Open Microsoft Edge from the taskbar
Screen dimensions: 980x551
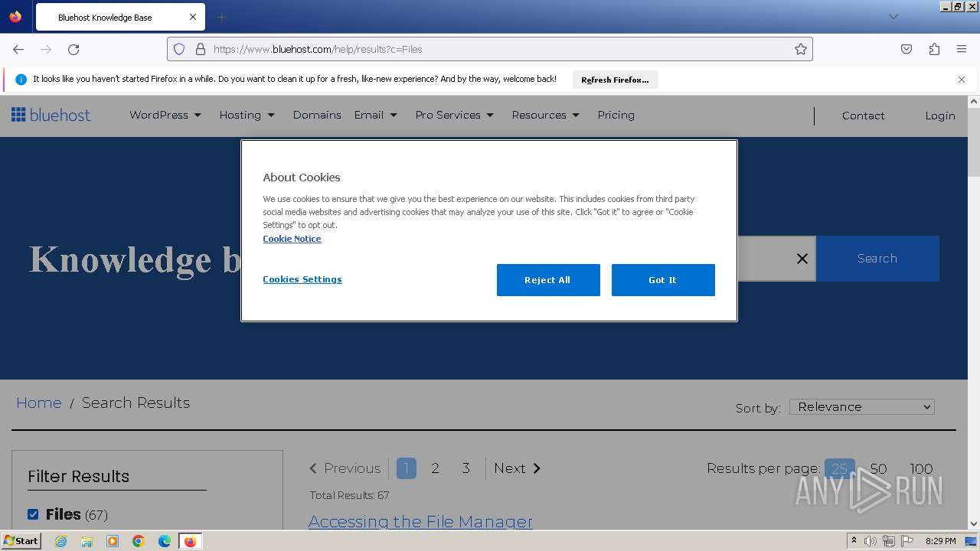point(165,541)
